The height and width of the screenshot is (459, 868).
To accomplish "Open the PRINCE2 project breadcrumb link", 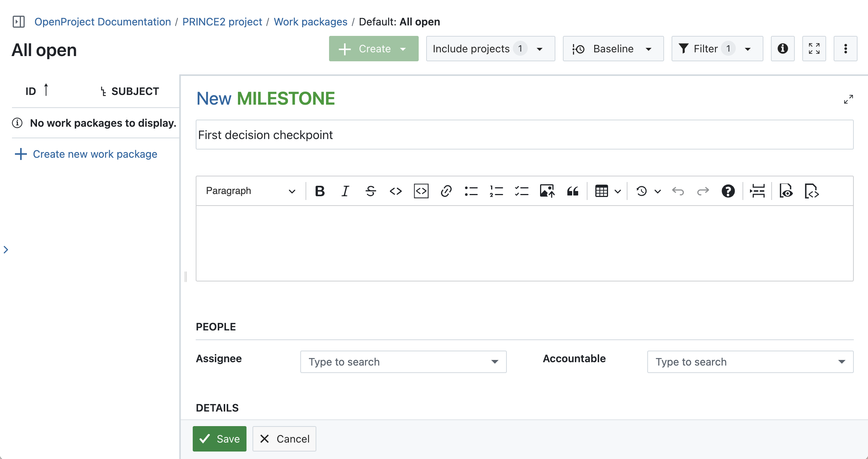I will pos(222,22).
